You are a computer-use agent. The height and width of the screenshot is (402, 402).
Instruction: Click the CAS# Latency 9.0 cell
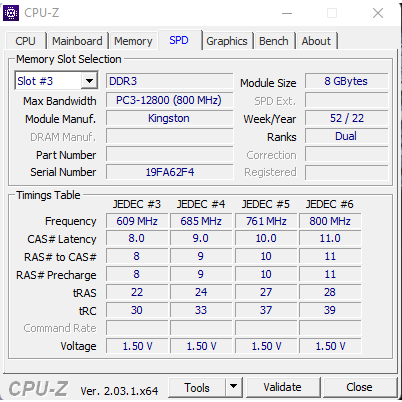201,238
